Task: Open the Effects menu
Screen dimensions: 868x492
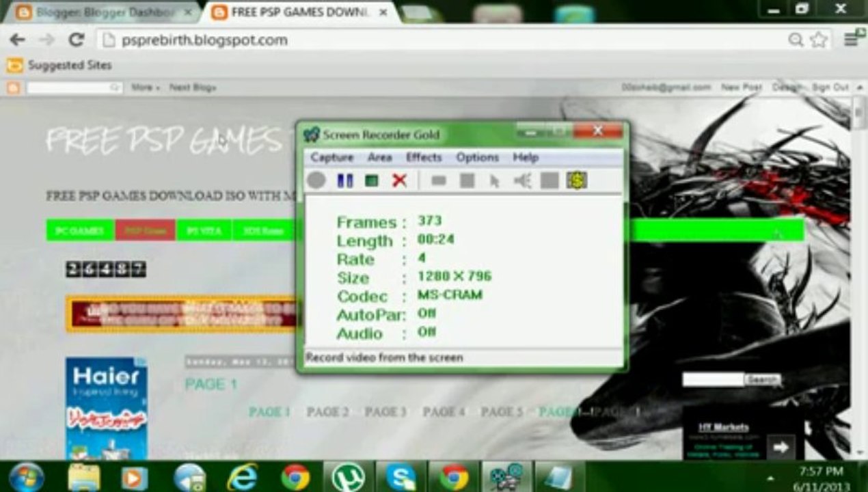Action: (424, 157)
